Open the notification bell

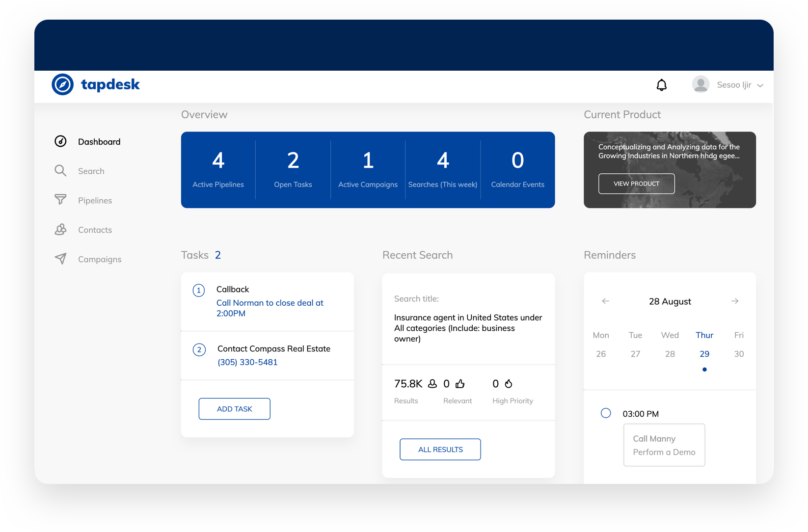(661, 84)
